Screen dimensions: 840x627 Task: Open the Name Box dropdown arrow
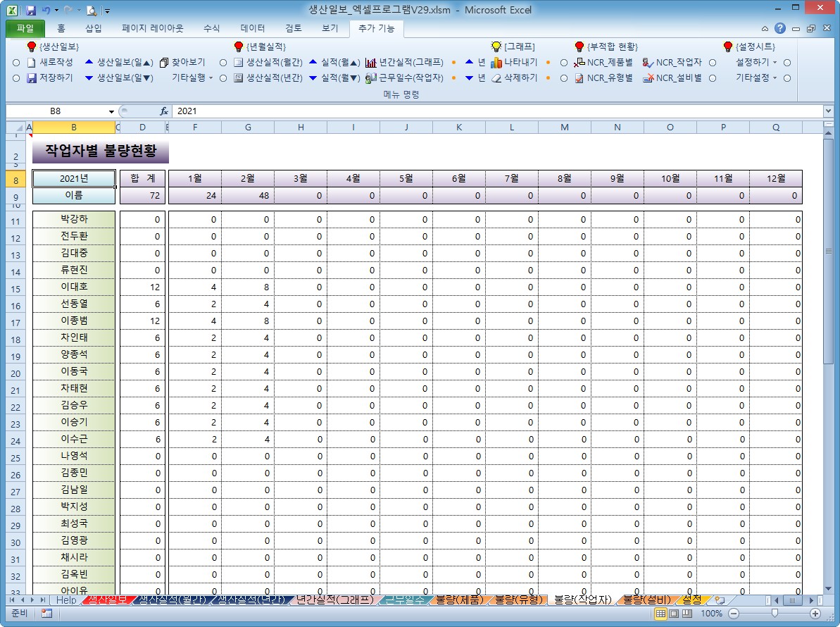click(x=111, y=111)
